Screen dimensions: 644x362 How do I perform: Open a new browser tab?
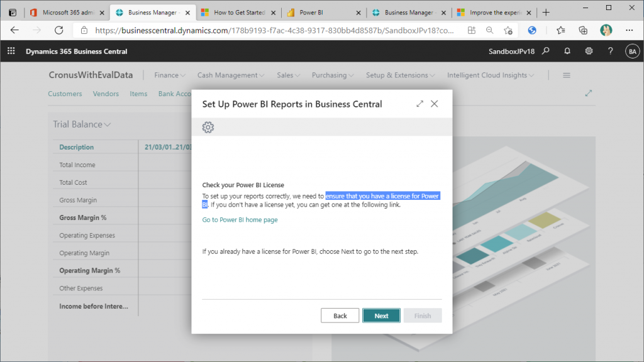click(x=546, y=13)
